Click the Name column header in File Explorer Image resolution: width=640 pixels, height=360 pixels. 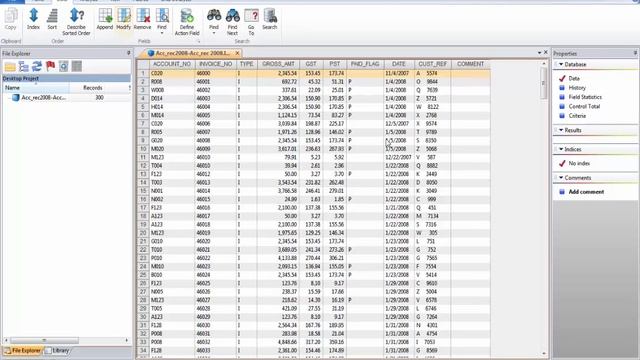(36, 88)
